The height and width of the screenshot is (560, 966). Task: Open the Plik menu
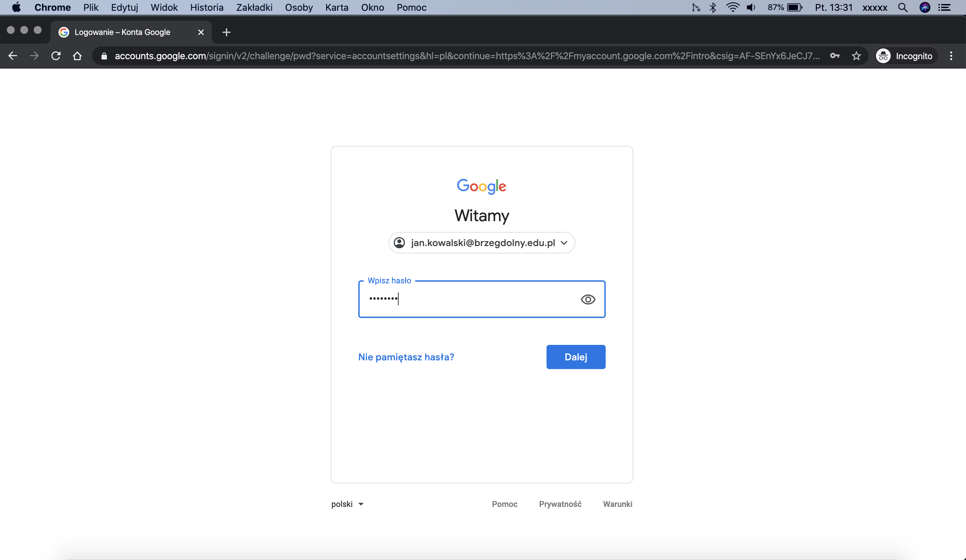91,7
